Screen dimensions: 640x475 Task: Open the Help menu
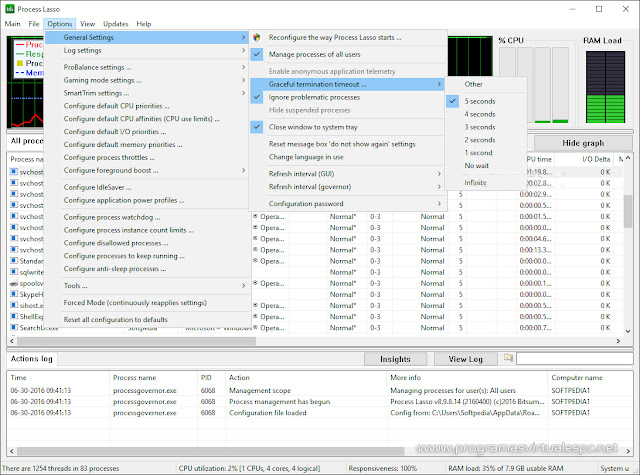coord(144,24)
